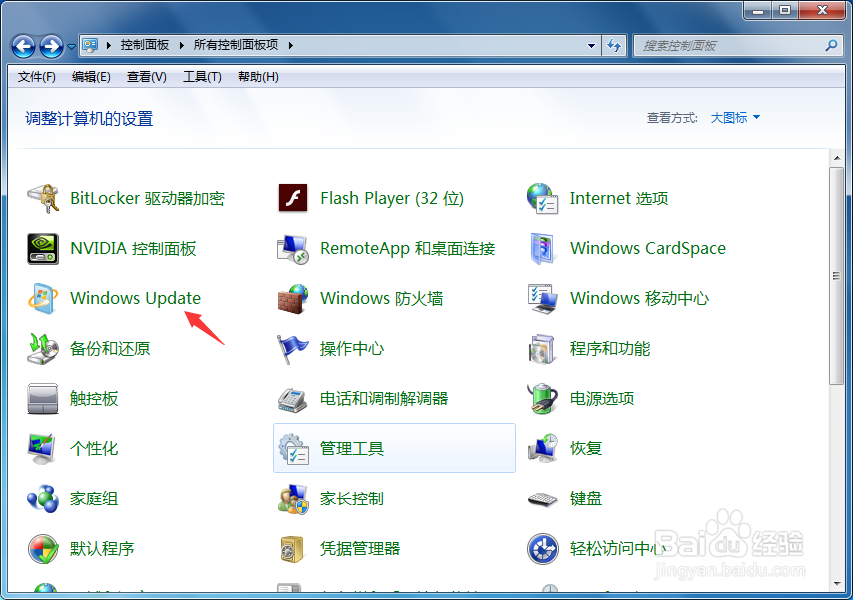The height and width of the screenshot is (600, 853).
Task: Open the 管理工具 gear icon
Action: [x=294, y=449]
